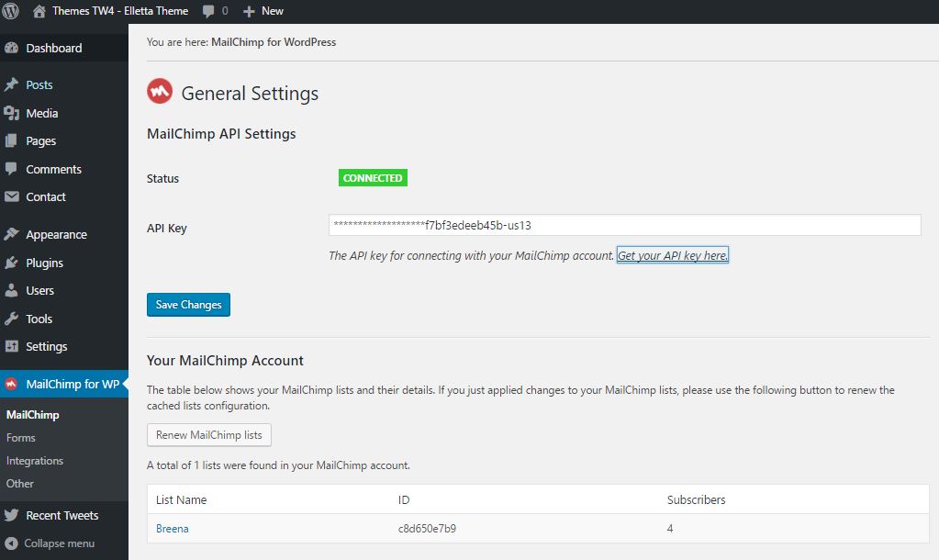Click the red MailChimp logo beside General Settings
The height and width of the screenshot is (560, 939).
(160, 91)
